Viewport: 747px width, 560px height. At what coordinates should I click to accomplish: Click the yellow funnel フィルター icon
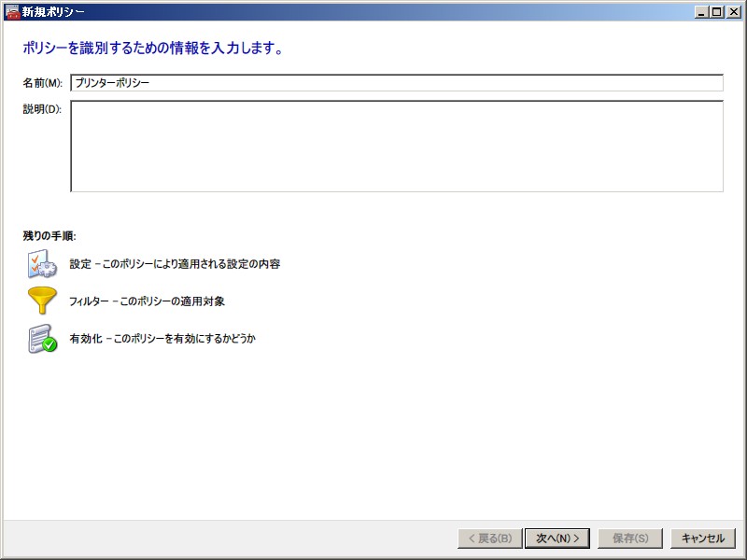42,301
